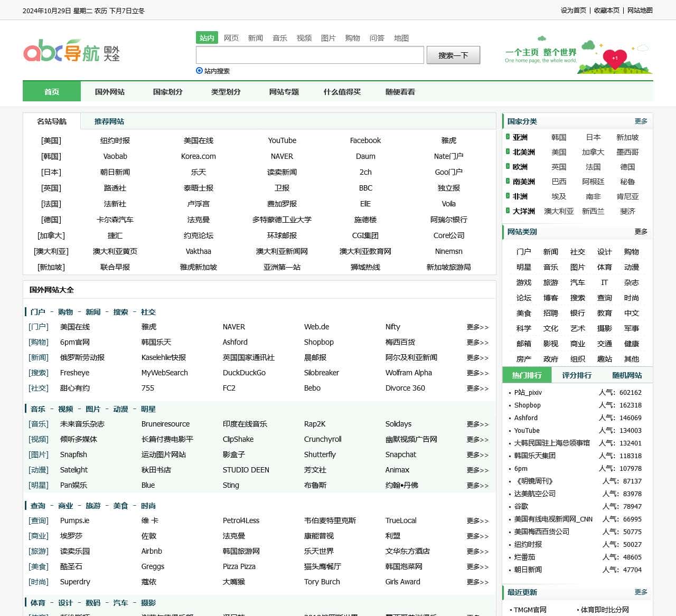Viewport: 676px width, 616px height.
Task: Click the search text input box
Action: point(309,55)
